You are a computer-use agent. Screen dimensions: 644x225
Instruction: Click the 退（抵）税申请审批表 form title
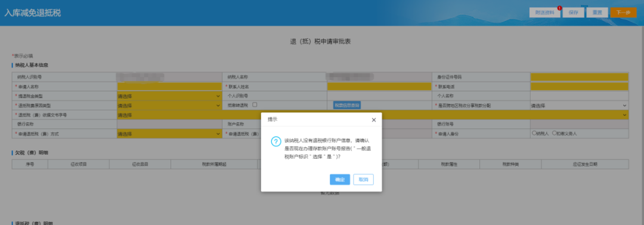pyautogui.click(x=320, y=42)
